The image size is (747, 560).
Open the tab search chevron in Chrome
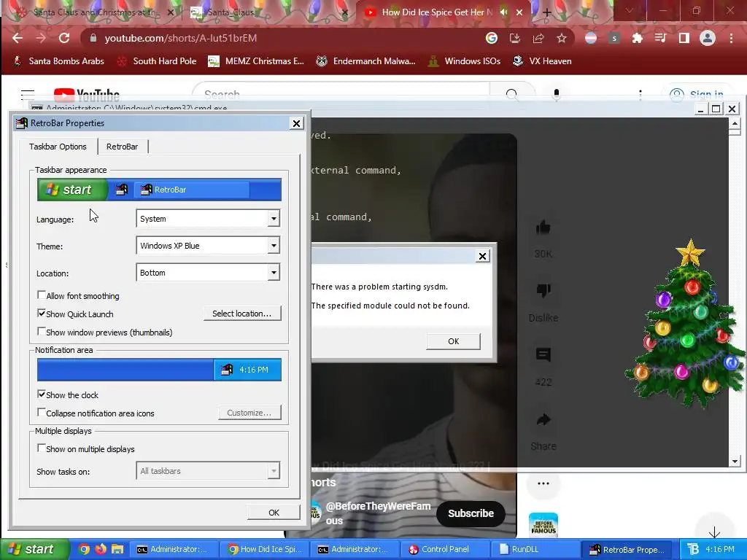click(x=629, y=10)
